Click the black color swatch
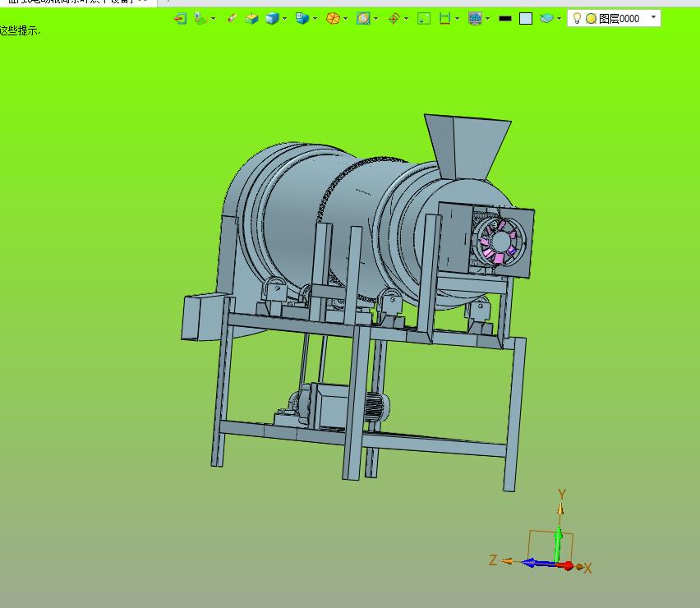Viewport: 700px width, 608px height. 505,19
